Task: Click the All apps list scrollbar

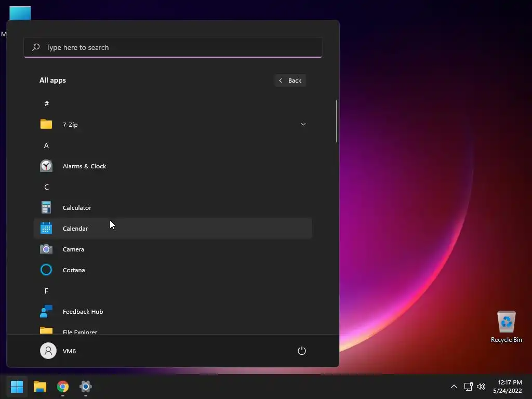Action: click(337, 121)
